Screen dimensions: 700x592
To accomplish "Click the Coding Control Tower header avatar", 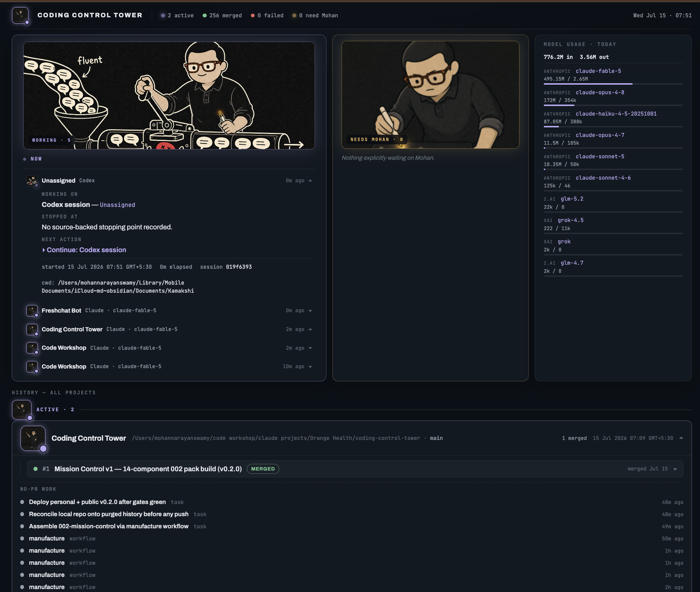I will [20, 15].
